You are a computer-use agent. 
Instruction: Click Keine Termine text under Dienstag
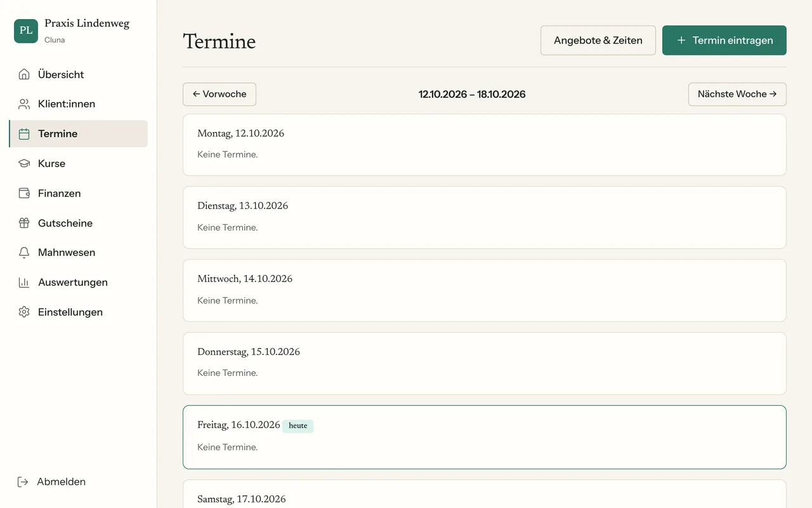(228, 228)
